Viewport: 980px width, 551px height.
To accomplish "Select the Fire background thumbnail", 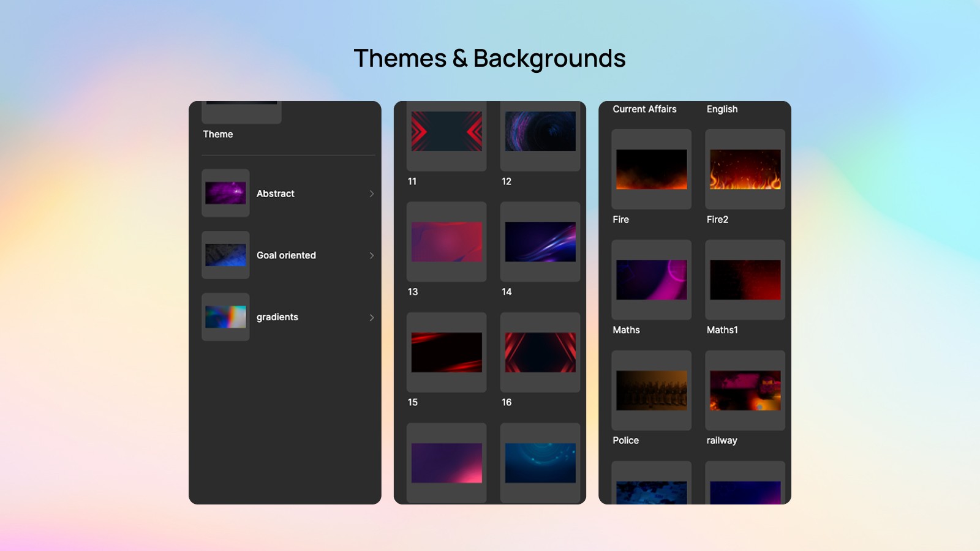I will [651, 169].
